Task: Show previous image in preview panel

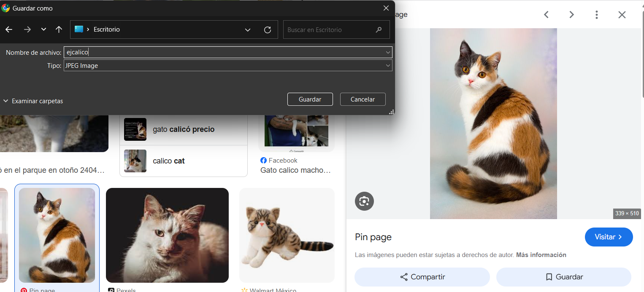Action: (x=546, y=15)
